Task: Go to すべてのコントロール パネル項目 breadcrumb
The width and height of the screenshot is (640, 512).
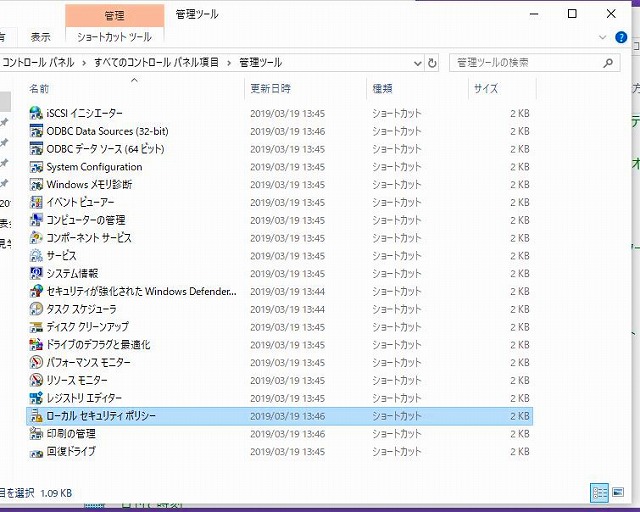Action: pyautogui.click(x=156, y=62)
